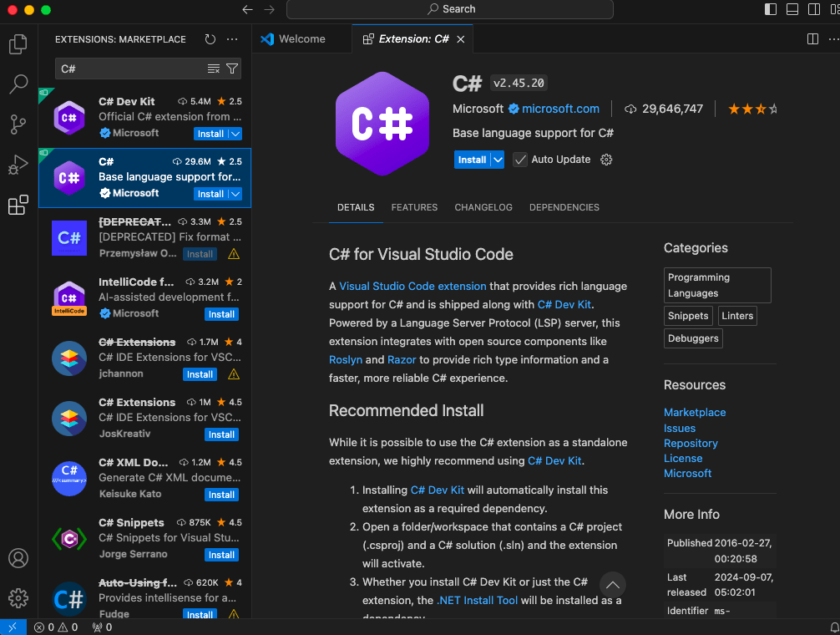Viewport: 840px width, 635px height.
Task: Click the top command center Search bar
Action: click(x=450, y=9)
